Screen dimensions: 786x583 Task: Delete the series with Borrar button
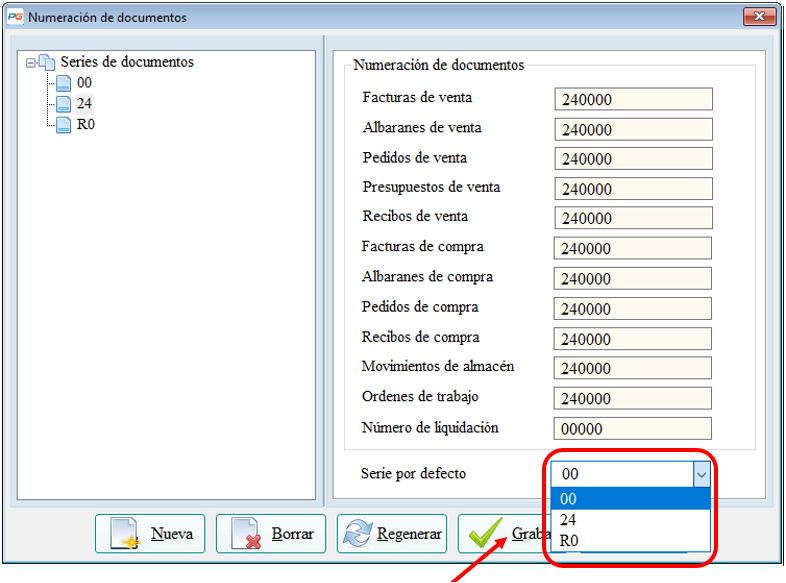click(x=271, y=534)
